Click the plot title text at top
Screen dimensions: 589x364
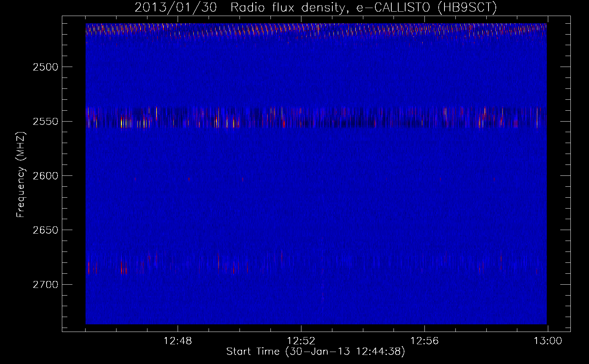tap(316, 7)
